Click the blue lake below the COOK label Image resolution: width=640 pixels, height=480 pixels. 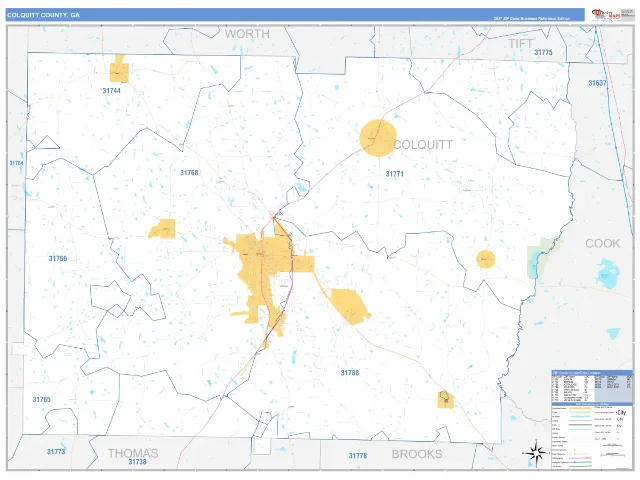[x=608, y=273]
